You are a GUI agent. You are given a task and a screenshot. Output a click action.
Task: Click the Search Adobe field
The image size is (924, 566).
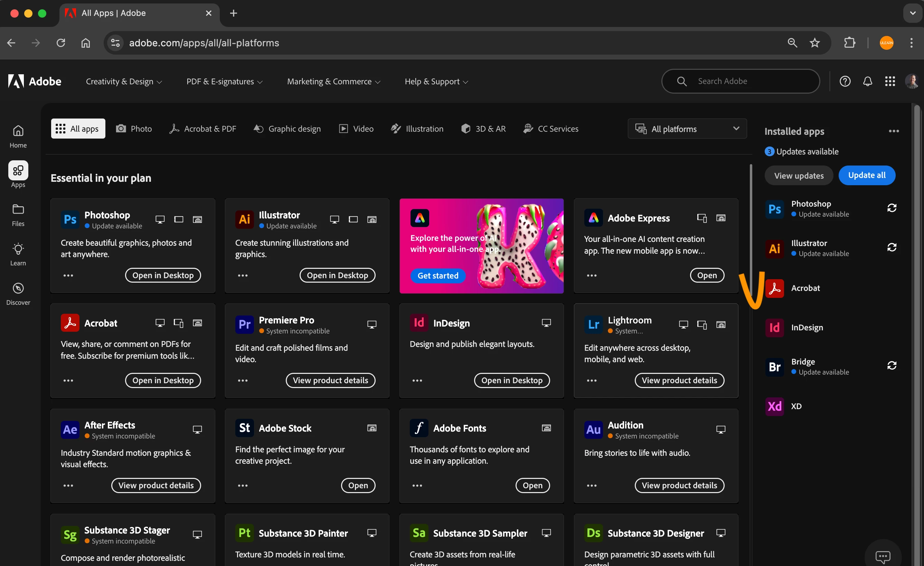(x=741, y=82)
